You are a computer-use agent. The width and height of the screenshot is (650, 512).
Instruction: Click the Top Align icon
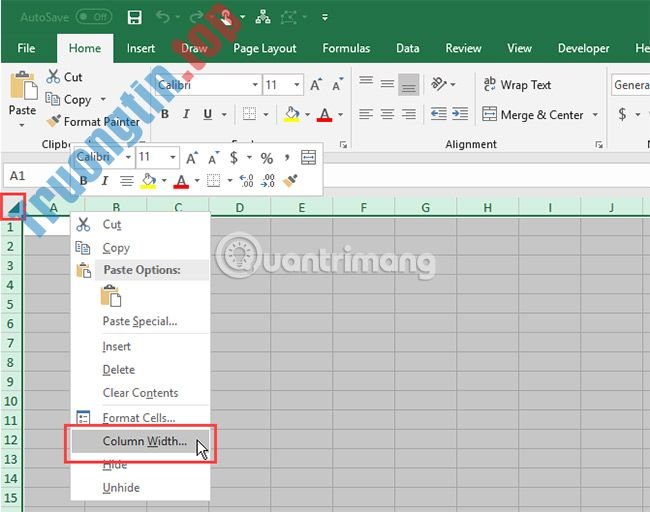click(x=366, y=80)
